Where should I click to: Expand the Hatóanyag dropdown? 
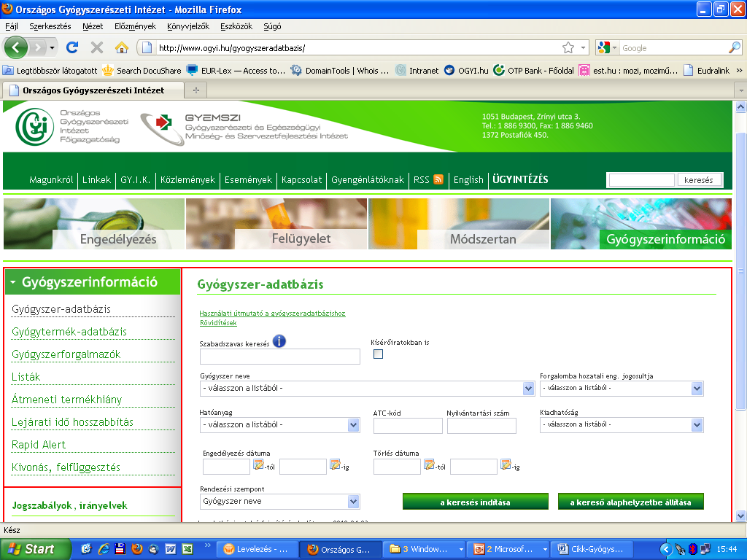(353, 425)
